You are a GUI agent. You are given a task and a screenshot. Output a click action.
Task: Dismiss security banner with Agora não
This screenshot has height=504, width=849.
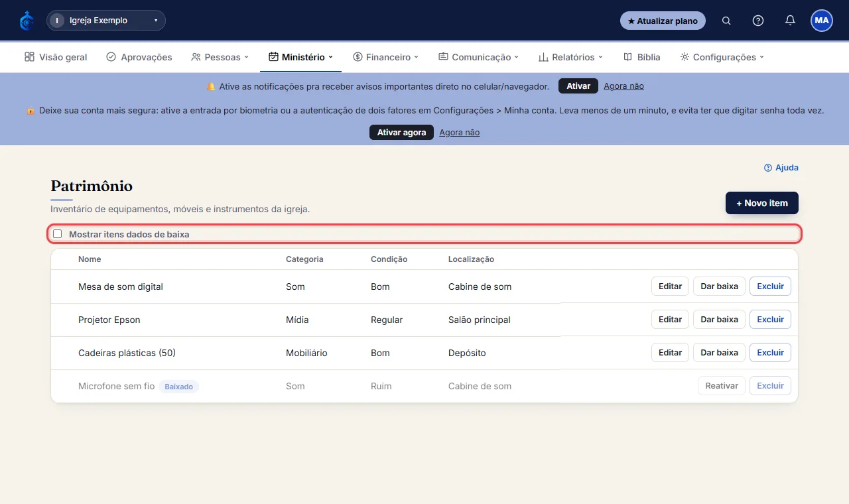click(459, 133)
